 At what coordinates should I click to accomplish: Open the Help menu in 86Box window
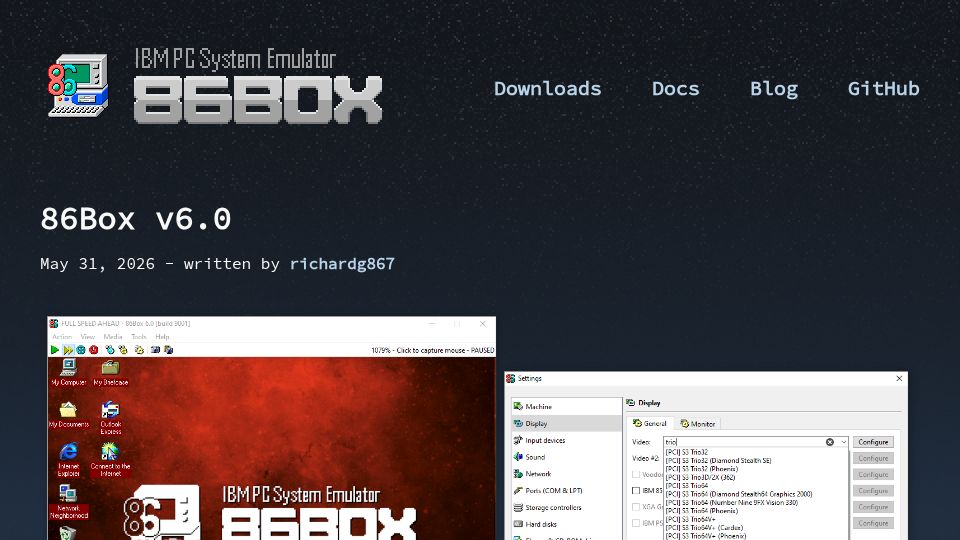coord(162,337)
